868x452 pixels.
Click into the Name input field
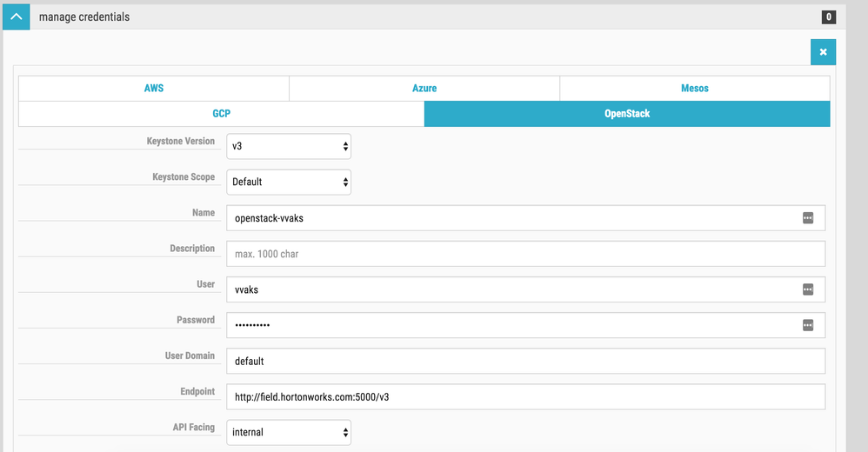pos(511,218)
